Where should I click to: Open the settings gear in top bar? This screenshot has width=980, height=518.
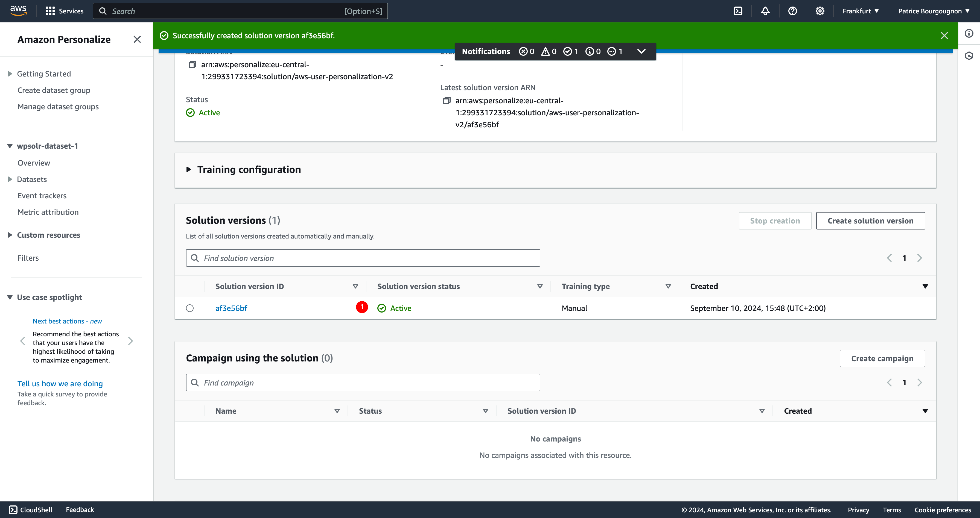[820, 11]
